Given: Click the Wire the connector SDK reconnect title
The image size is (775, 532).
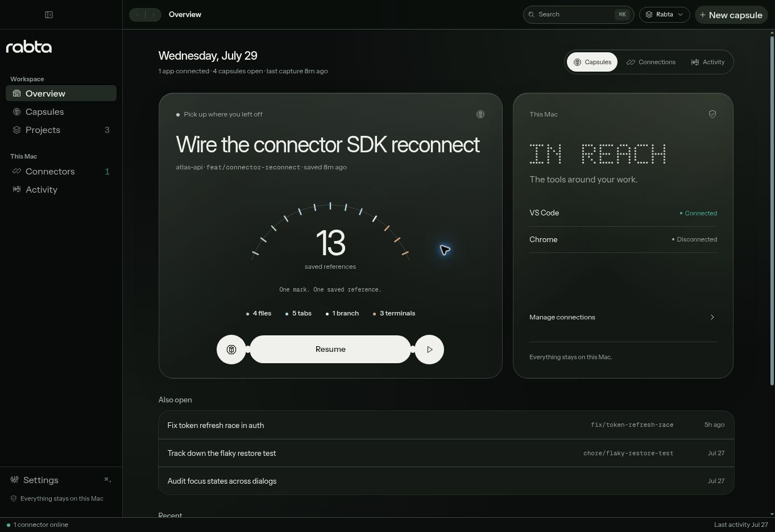Looking at the screenshot, I should [328, 144].
